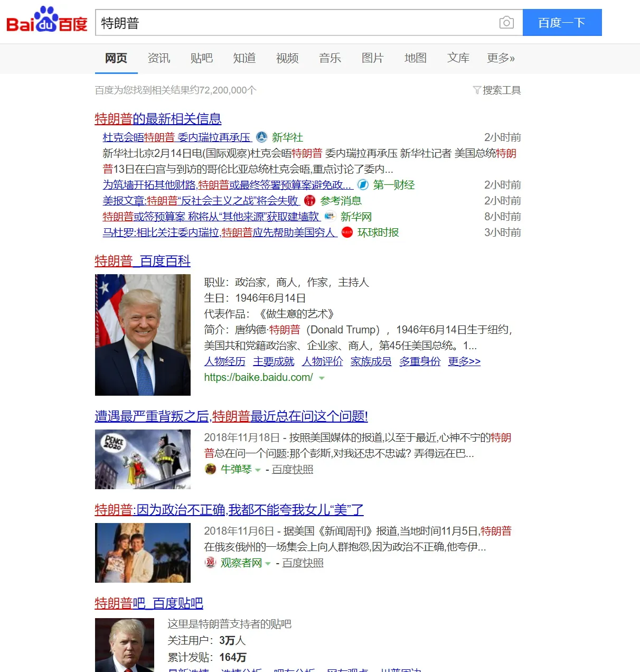This screenshot has width=640, height=672.
Task: Click the 第一财经 source name
Action: (394, 185)
